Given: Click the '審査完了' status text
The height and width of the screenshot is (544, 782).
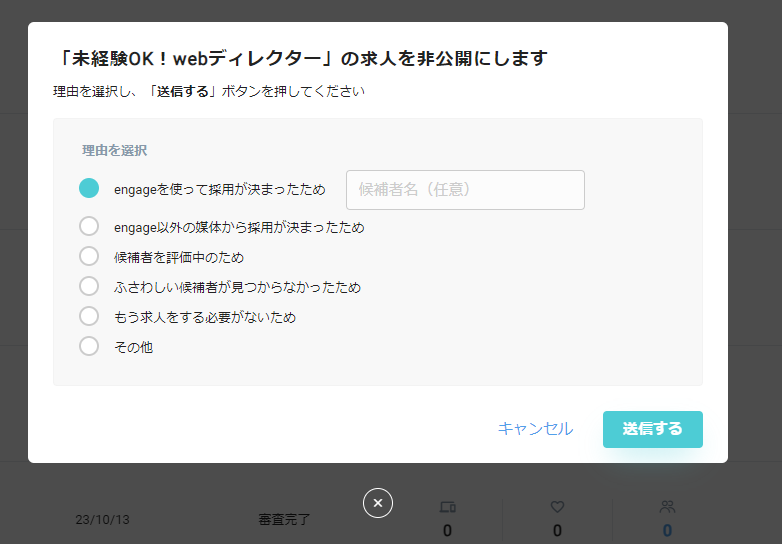Looking at the screenshot, I should click(x=284, y=520).
